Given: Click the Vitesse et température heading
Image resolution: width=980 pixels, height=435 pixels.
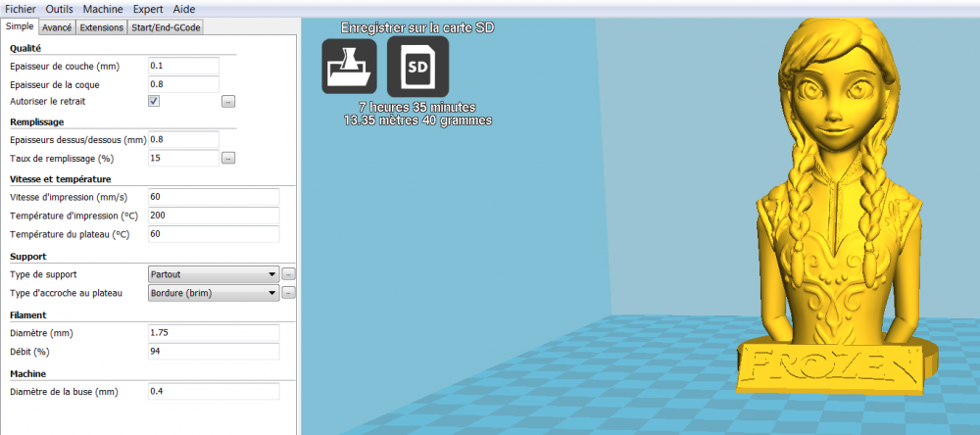Looking at the screenshot, I should point(61,179).
